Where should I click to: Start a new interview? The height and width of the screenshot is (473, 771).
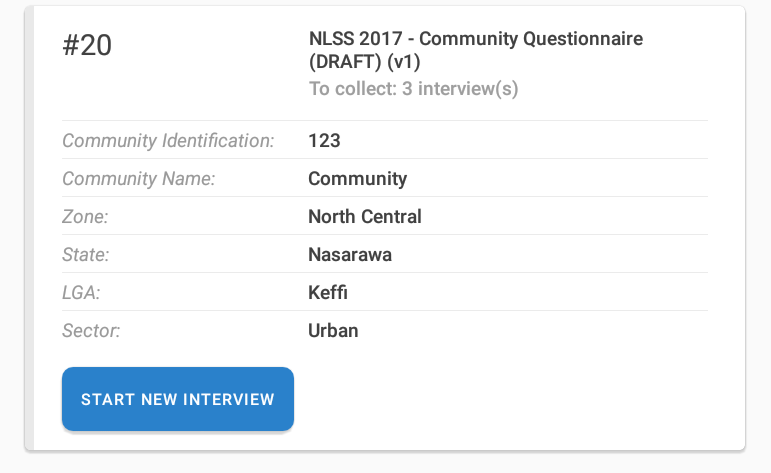click(x=178, y=399)
